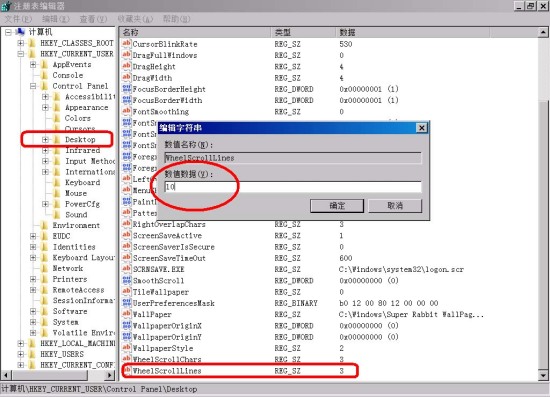The width and height of the screenshot is (550, 397).
Task: Open the 查看 menu
Action: point(93,19)
